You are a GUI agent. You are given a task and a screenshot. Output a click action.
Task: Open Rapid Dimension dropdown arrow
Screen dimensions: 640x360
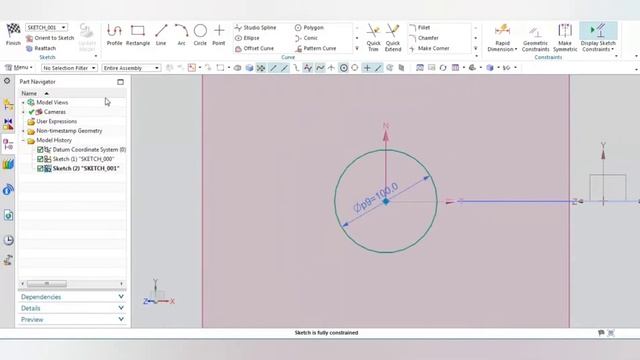(x=516, y=49)
